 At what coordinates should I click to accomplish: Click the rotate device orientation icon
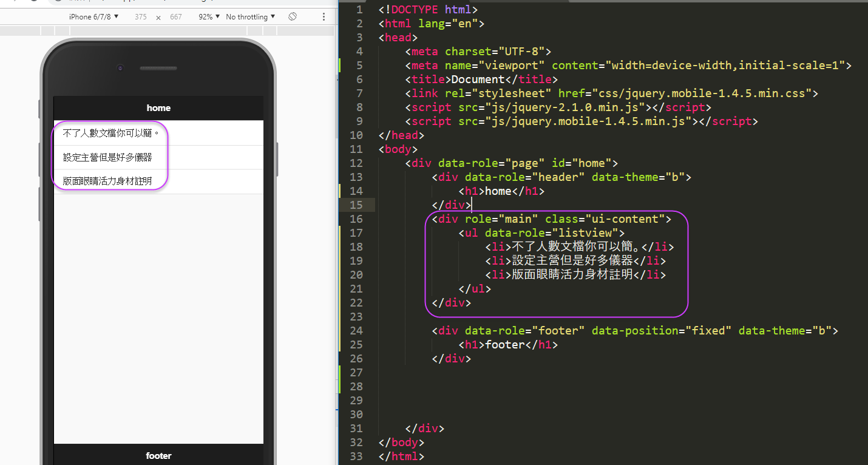(293, 16)
